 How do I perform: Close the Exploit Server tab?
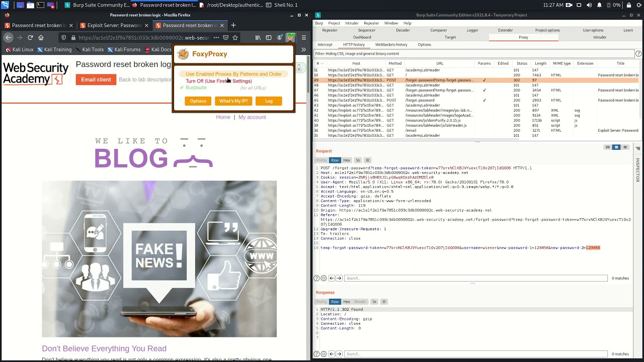(x=147, y=25)
